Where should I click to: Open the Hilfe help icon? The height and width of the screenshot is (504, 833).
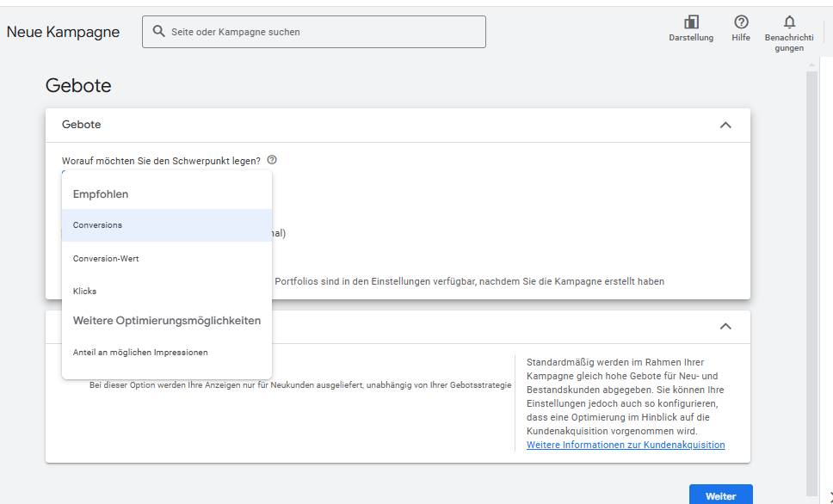coord(741,22)
